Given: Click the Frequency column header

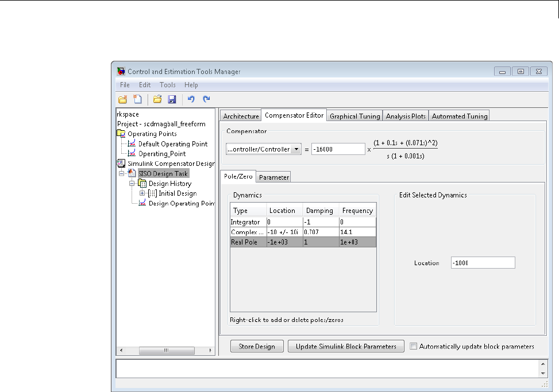Looking at the screenshot, I should coord(357,211).
